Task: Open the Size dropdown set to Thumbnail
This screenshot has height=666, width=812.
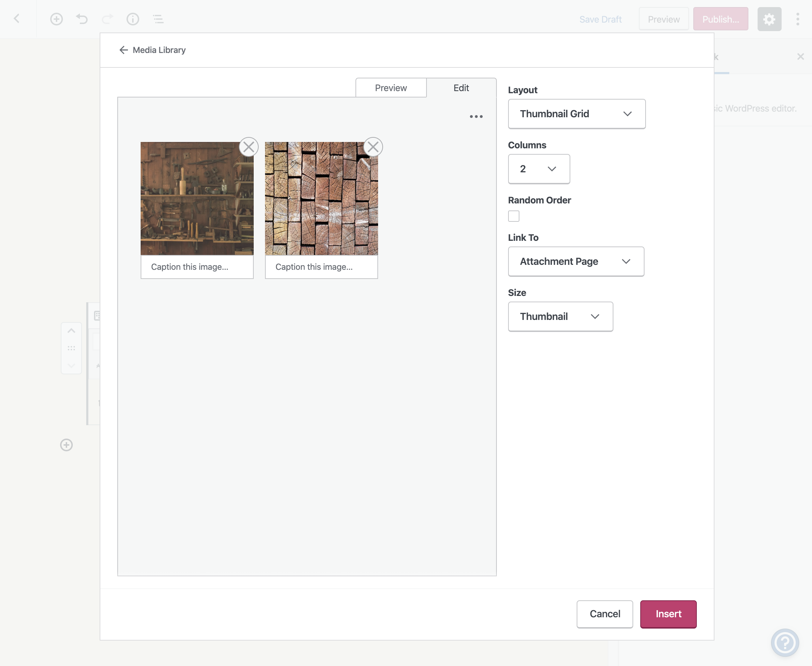Action: 560,316
